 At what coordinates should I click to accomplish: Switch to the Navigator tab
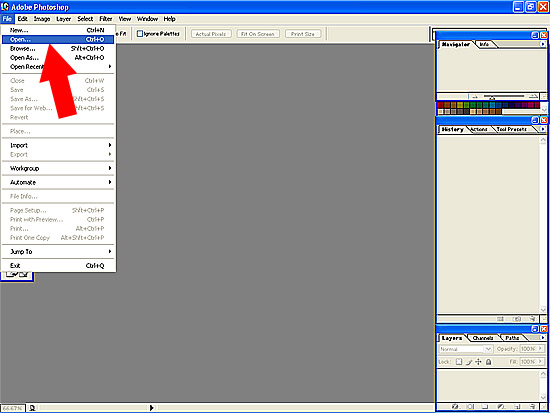pyautogui.click(x=455, y=44)
